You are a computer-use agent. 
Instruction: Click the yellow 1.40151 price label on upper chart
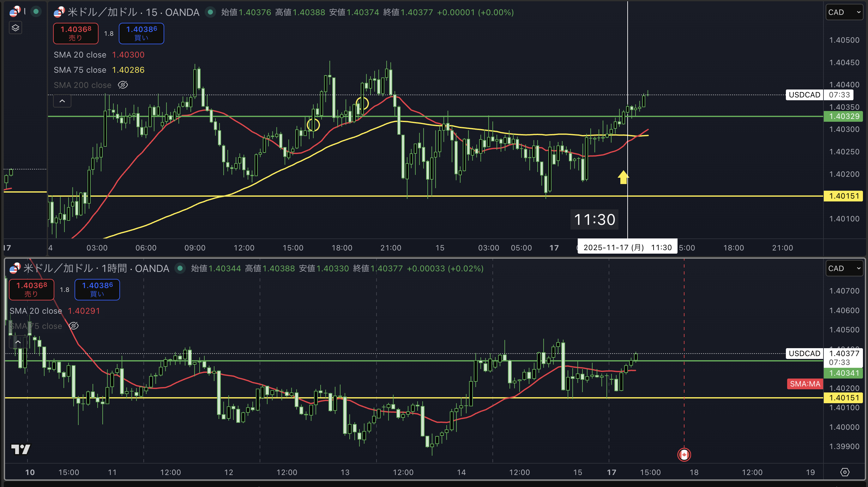843,196
